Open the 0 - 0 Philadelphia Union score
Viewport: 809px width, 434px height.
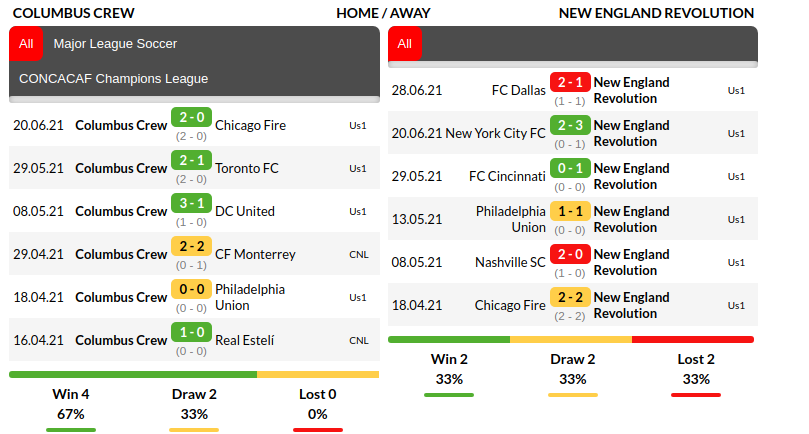190,290
